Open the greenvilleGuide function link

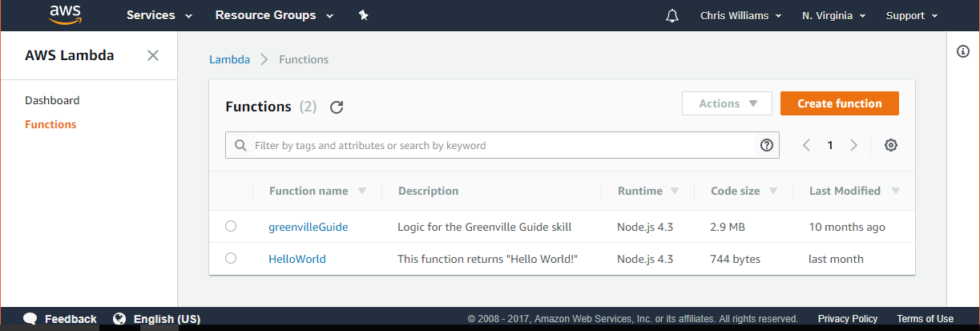pos(308,227)
